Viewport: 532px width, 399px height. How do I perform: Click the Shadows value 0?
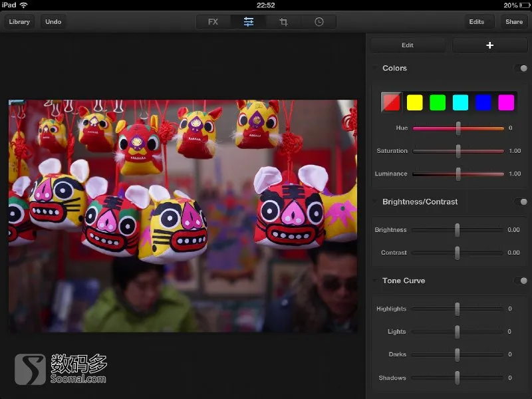point(509,378)
